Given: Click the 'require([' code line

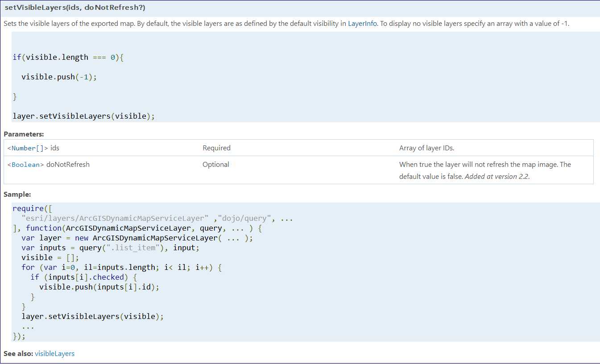Looking at the screenshot, I should pos(33,208).
